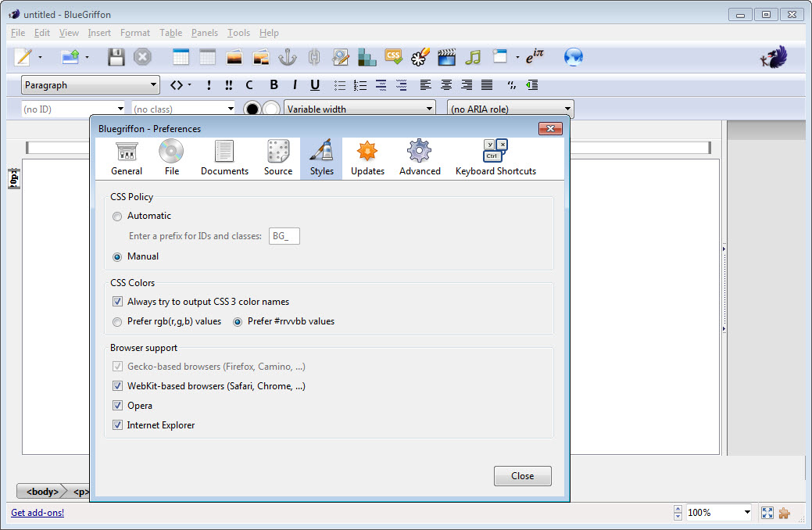
Task: Toggle Bold formatting in toolbar
Action: (274, 85)
